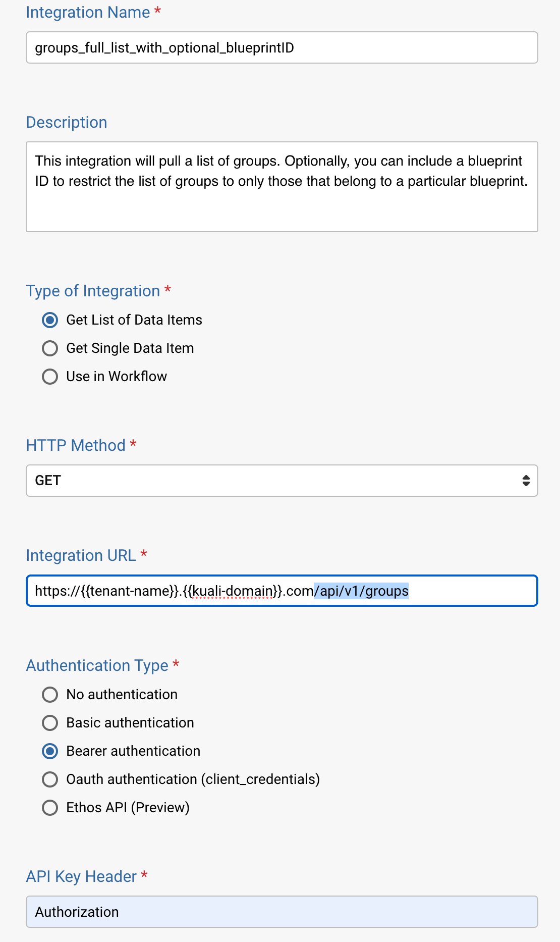This screenshot has width=560, height=942.
Task: Select the Get List of Data Items option
Action: (50, 320)
